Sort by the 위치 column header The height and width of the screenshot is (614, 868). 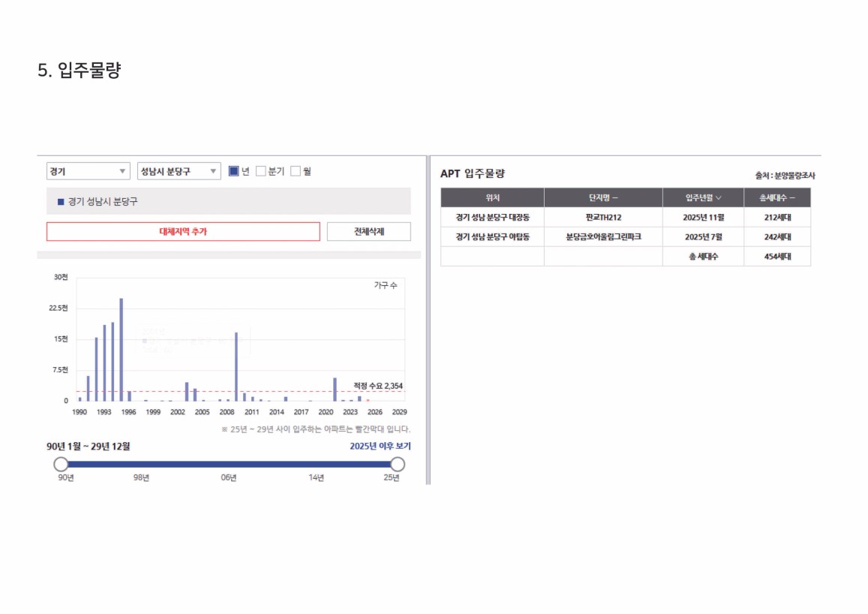click(492, 197)
